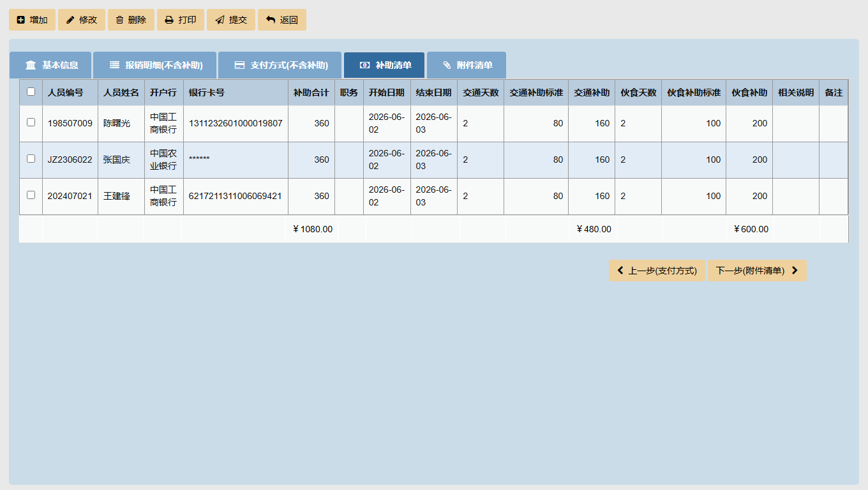868x490 pixels.
Task: Open the 报销明细(不含补助) tab
Action: tap(154, 65)
